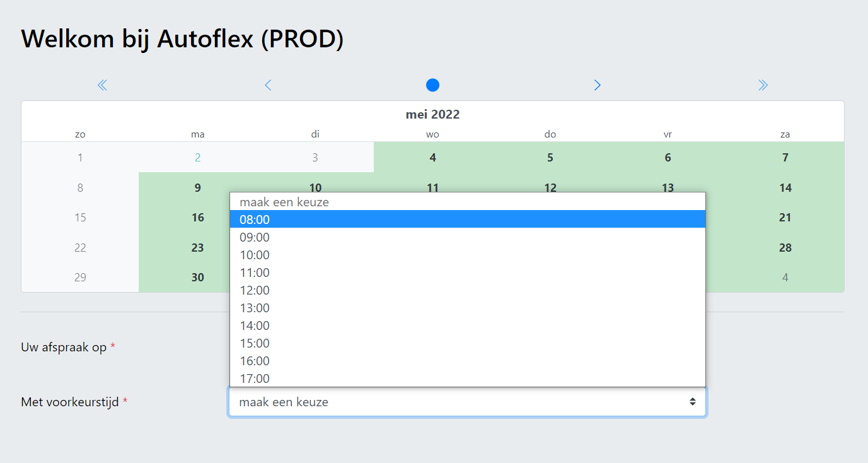Select Saturday May 14
Image resolution: width=868 pixels, height=463 pixels.
(x=785, y=187)
